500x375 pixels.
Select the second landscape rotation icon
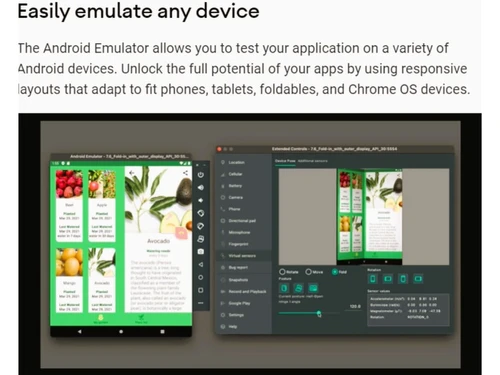point(418,279)
